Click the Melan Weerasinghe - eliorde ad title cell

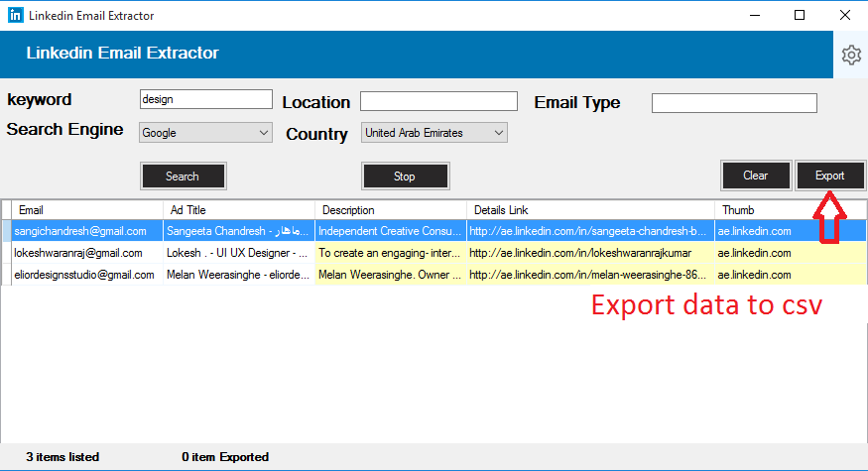pyautogui.click(x=239, y=275)
